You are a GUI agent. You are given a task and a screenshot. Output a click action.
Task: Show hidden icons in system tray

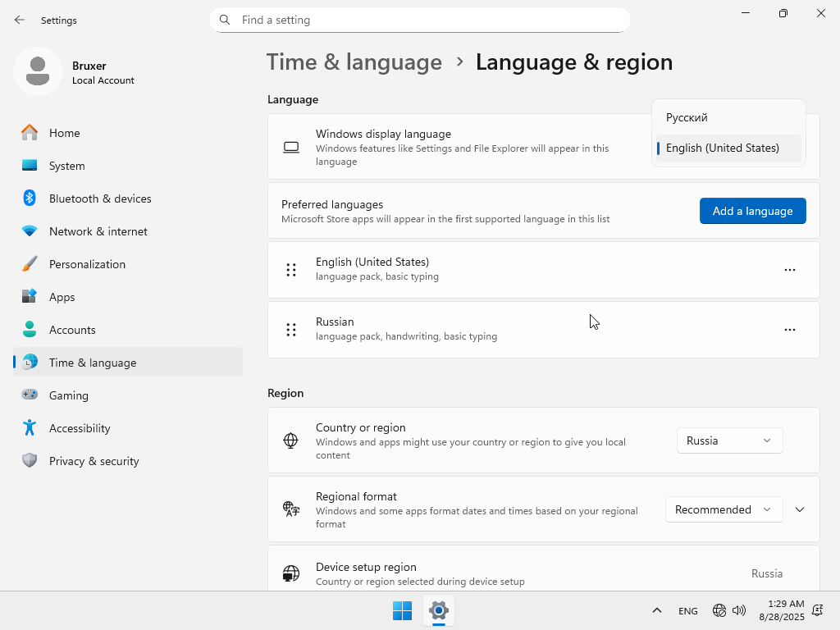coord(656,610)
